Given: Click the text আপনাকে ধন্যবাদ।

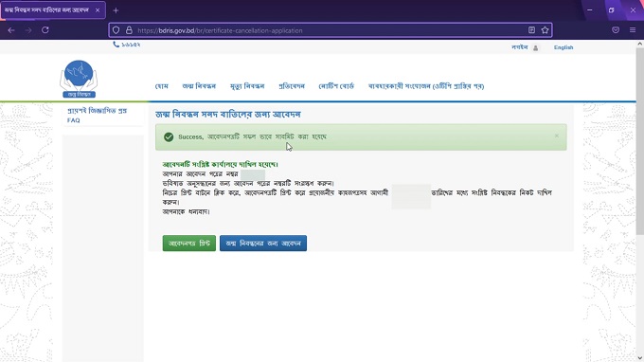Looking at the screenshot, I should [x=186, y=212].
